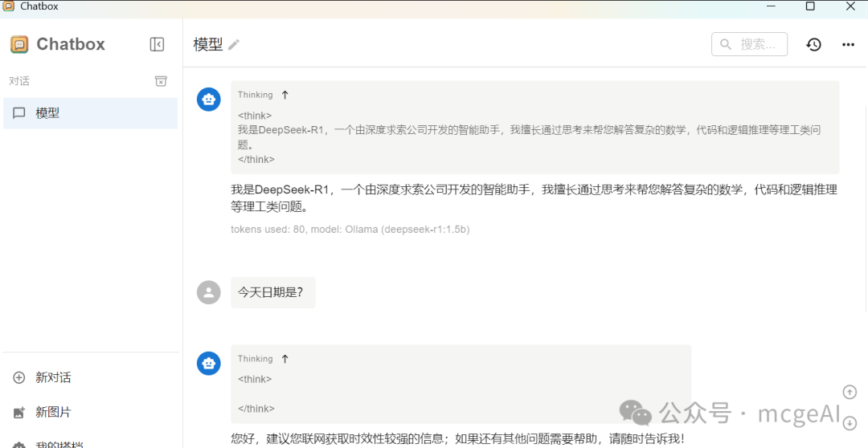The width and height of the screenshot is (868, 448).
Task: Click the first DeepSeek-R1 reply text
Action: point(534,198)
